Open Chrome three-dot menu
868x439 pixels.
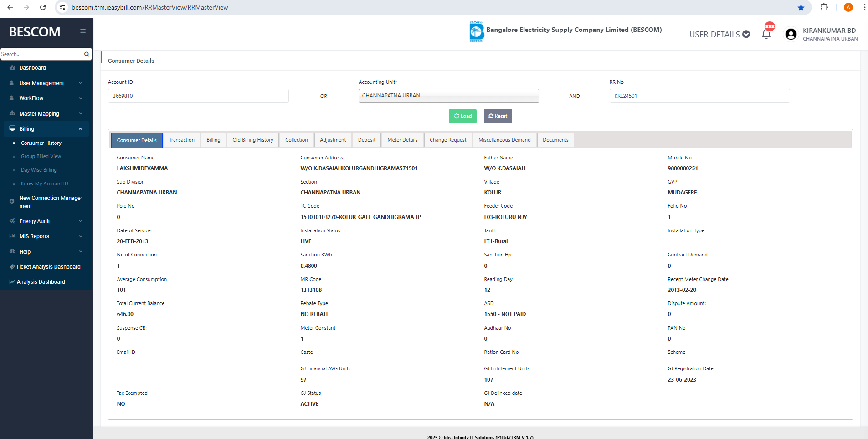pyautogui.click(x=864, y=7)
